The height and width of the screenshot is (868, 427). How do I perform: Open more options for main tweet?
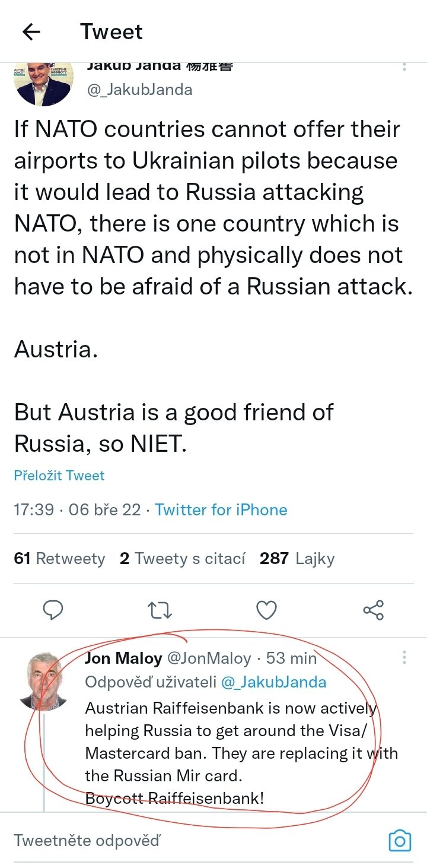[404, 66]
